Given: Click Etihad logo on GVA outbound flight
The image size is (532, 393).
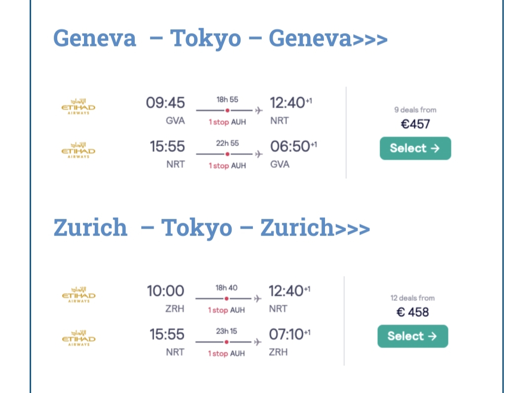Looking at the screenshot, I should 78,107.
